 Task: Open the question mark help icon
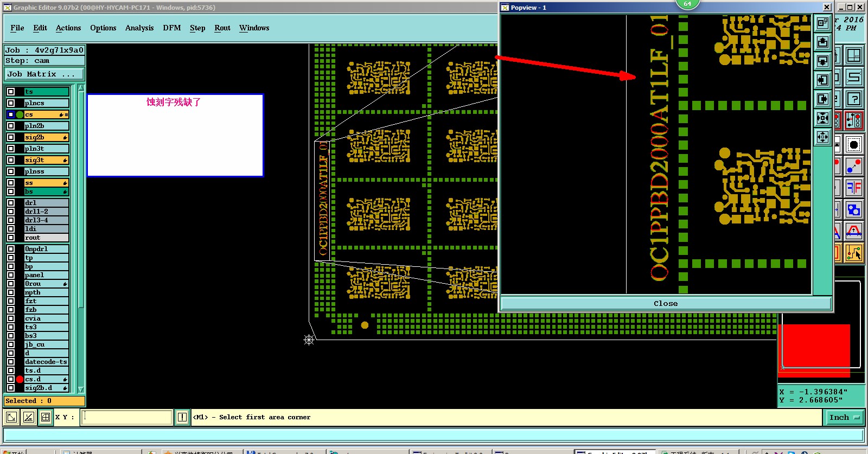pyautogui.click(x=854, y=99)
